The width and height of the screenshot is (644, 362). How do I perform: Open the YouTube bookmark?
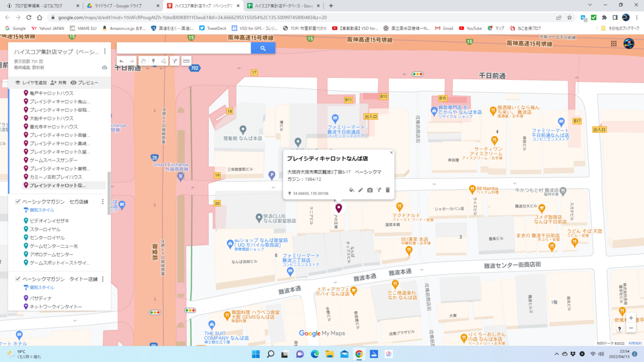tap(470, 28)
